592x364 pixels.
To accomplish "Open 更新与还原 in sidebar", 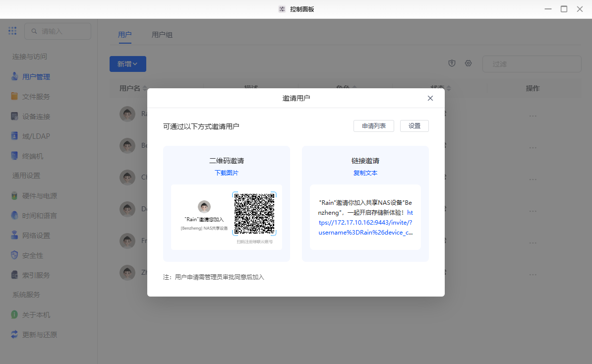I will (34, 335).
